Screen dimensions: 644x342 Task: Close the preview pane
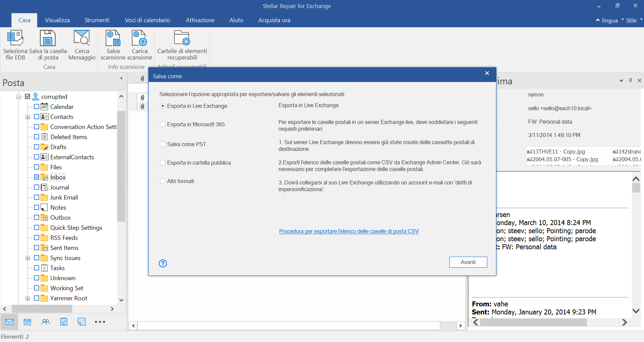pos(639,80)
